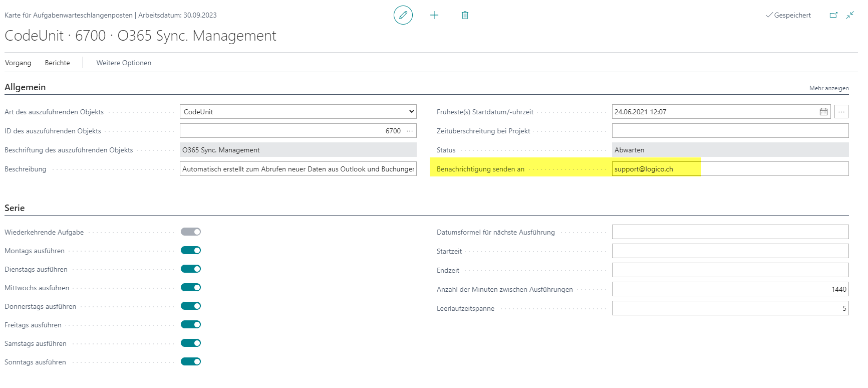Toggle Montags ausführen switch

tap(191, 250)
